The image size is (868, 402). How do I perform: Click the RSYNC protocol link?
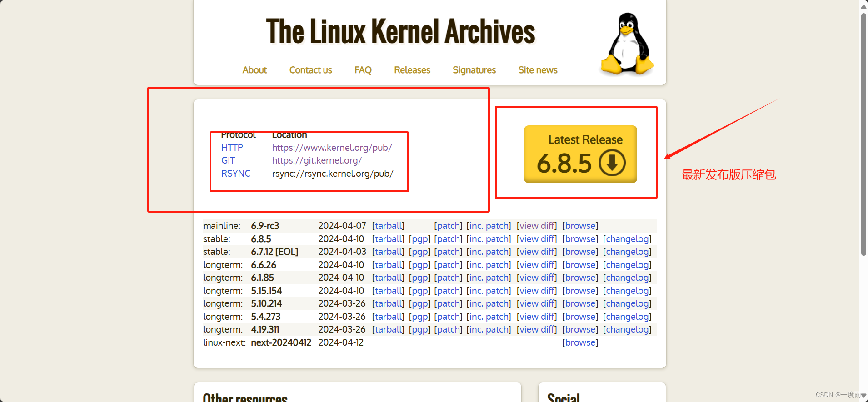tap(236, 174)
